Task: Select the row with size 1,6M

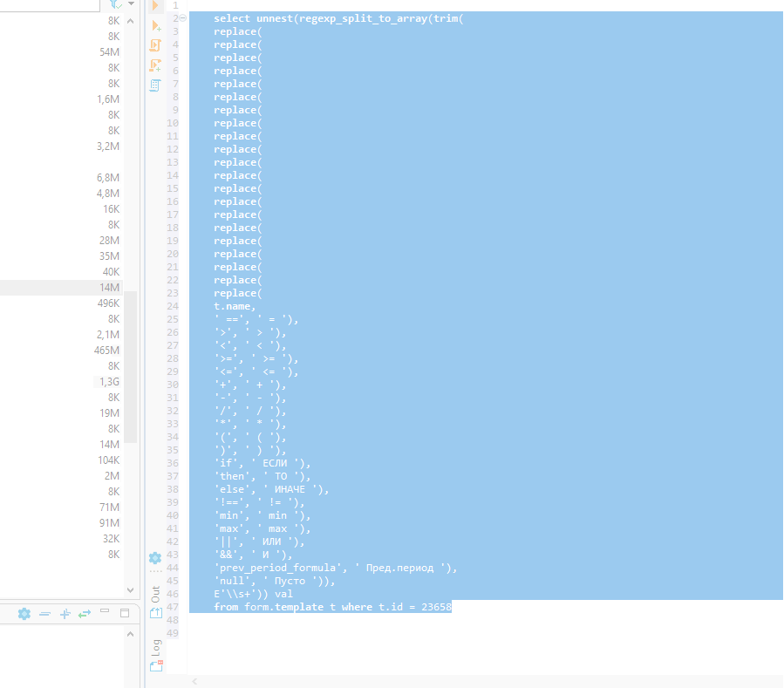Action: coord(61,99)
